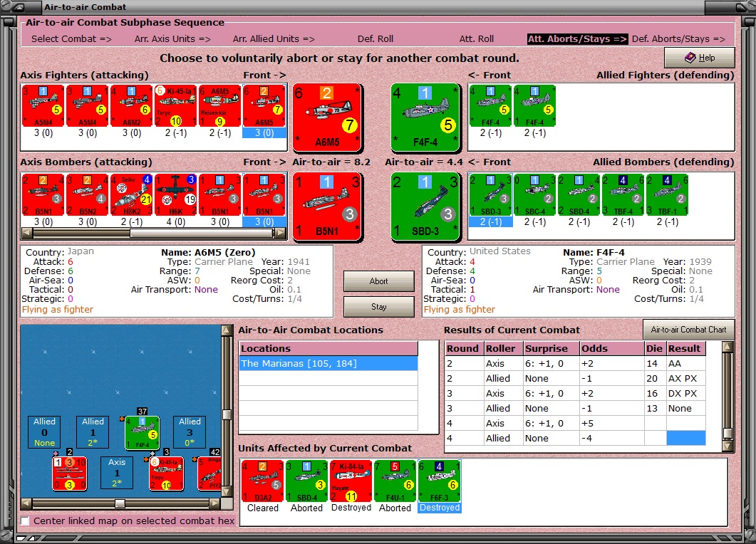Click the Stay button
The width and height of the screenshot is (756, 544).
point(378,307)
